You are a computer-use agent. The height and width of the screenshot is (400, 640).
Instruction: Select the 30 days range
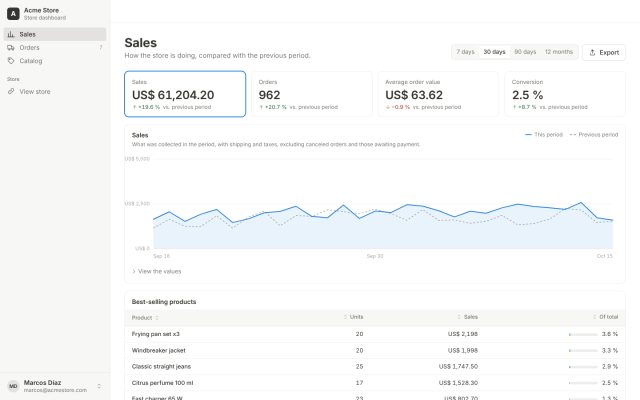pyautogui.click(x=494, y=52)
